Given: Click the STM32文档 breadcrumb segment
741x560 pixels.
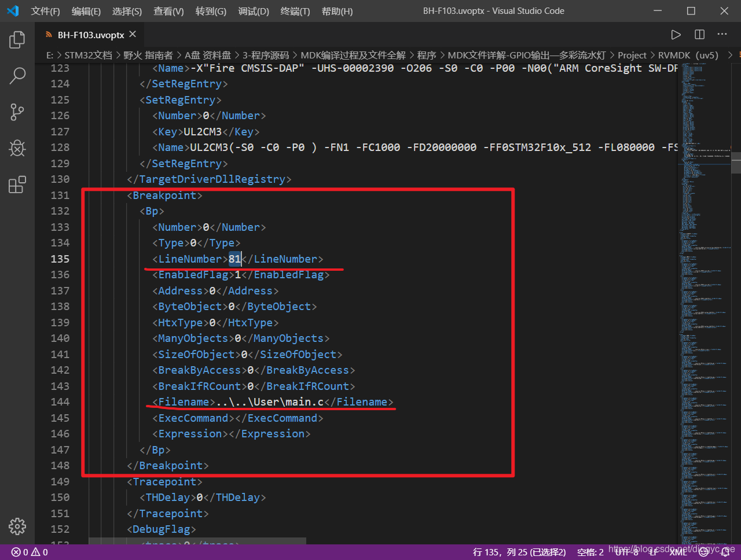Looking at the screenshot, I should coord(88,55).
